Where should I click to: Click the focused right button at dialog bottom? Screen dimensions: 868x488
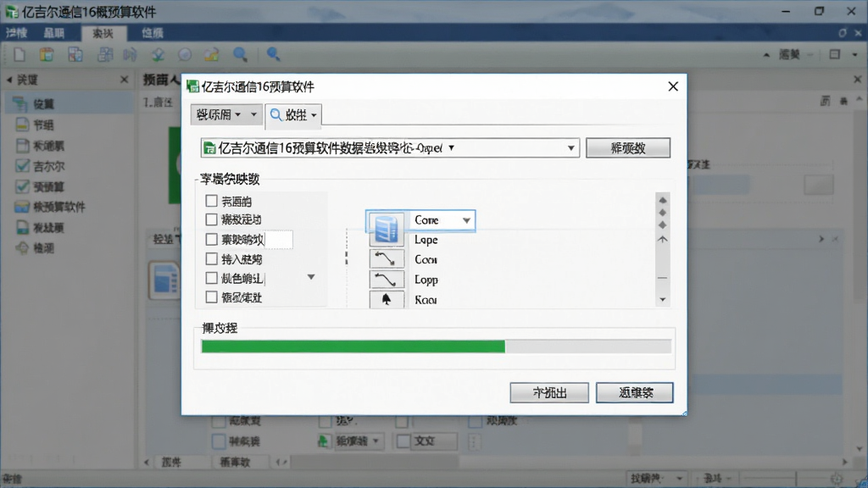point(634,393)
